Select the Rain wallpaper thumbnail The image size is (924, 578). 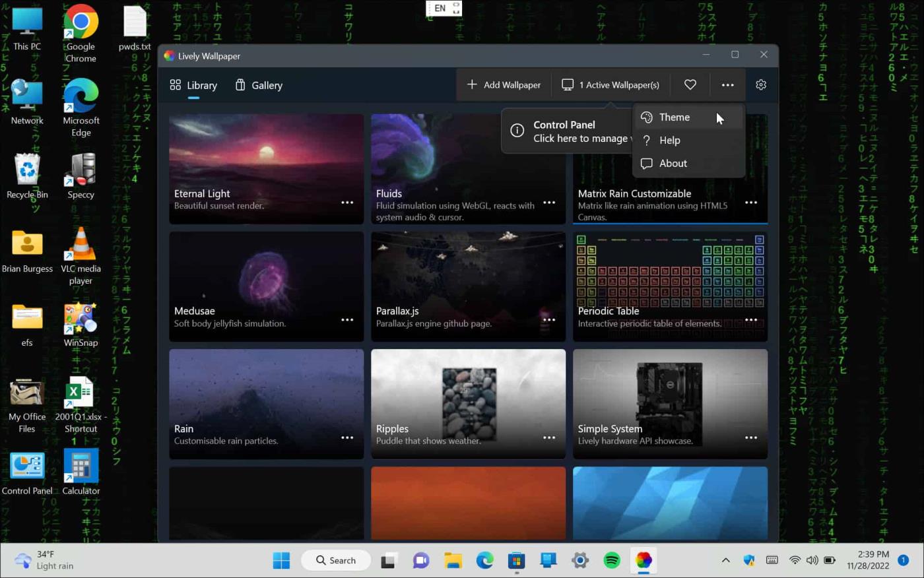click(x=266, y=403)
